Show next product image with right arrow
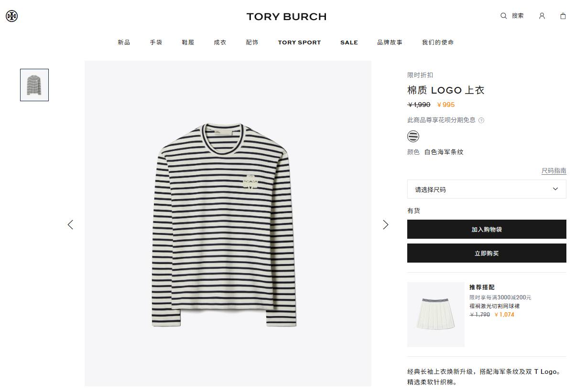 (386, 224)
